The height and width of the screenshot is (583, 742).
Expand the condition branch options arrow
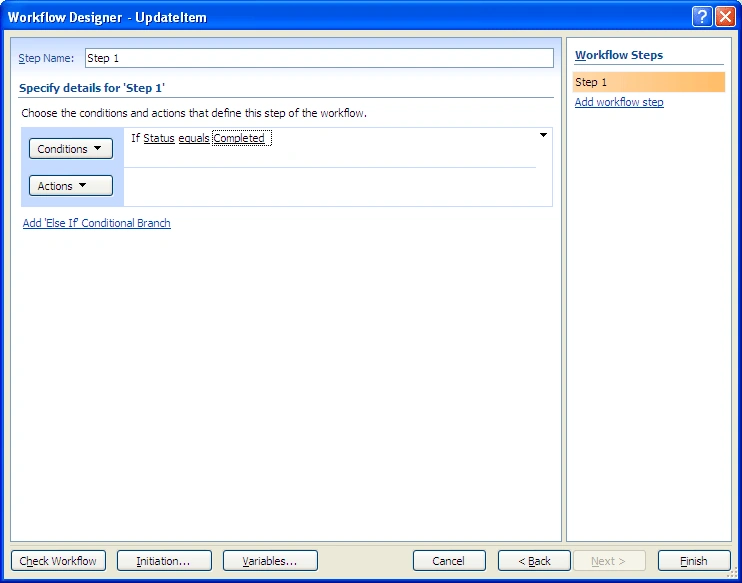pyautogui.click(x=543, y=135)
